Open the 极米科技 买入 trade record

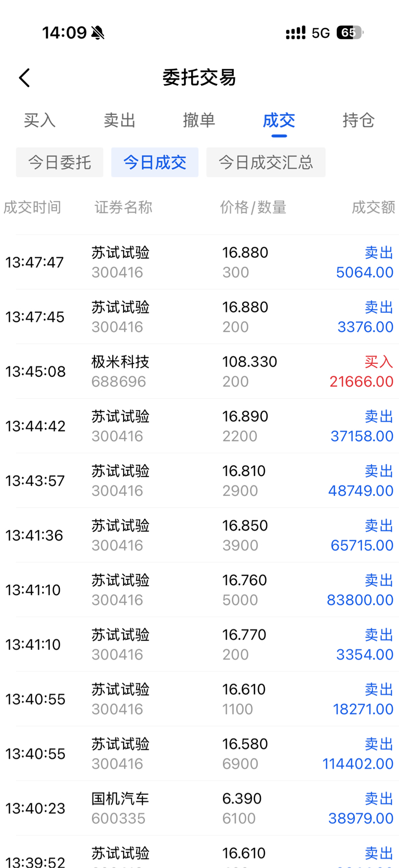pos(199,371)
